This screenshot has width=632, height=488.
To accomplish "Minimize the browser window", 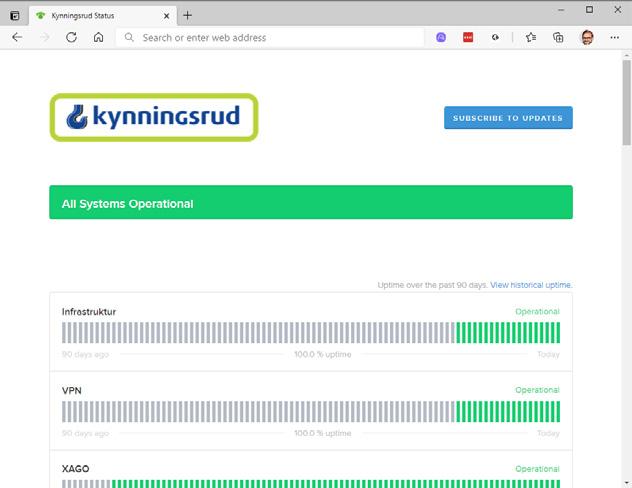I will [x=561, y=10].
